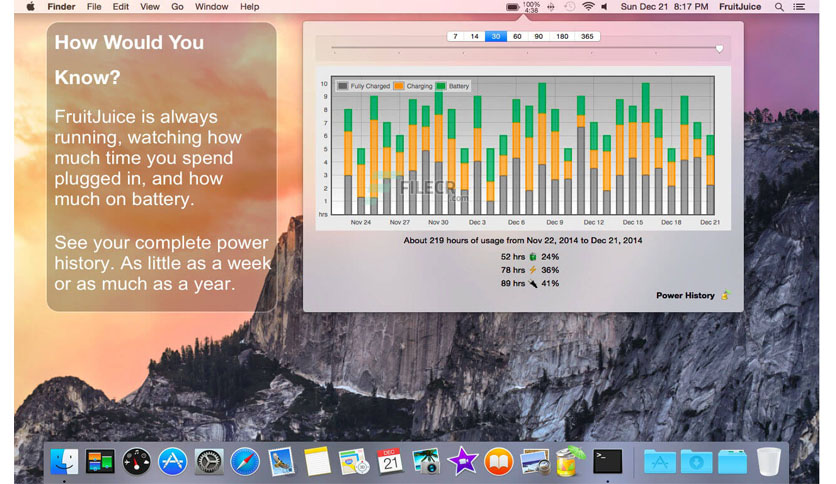
Task: Open the Go menu
Action: [178, 7]
